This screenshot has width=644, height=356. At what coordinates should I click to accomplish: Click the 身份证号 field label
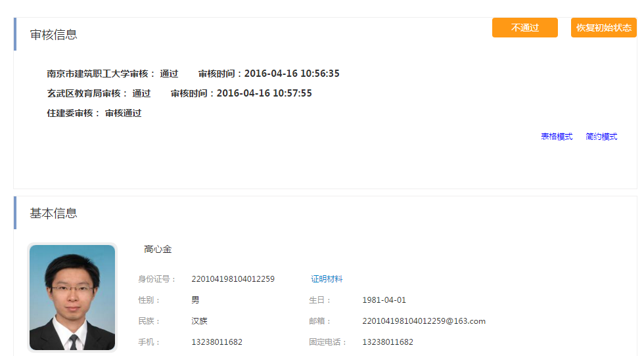point(157,279)
